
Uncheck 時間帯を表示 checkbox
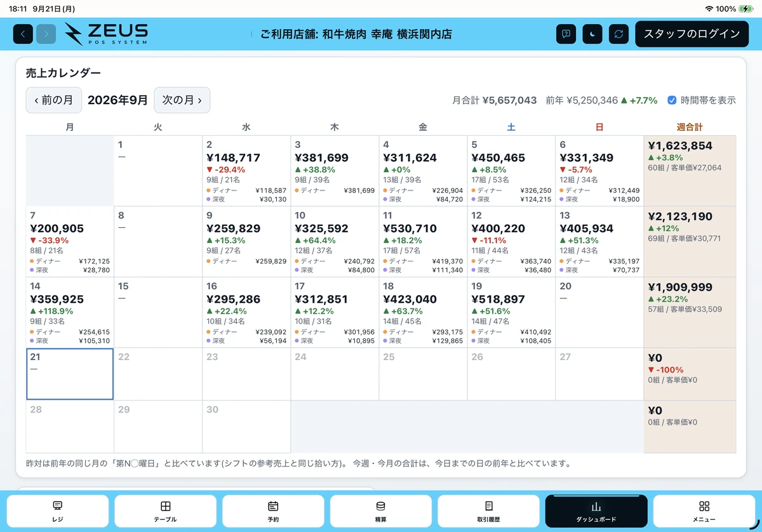tap(672, 100)
